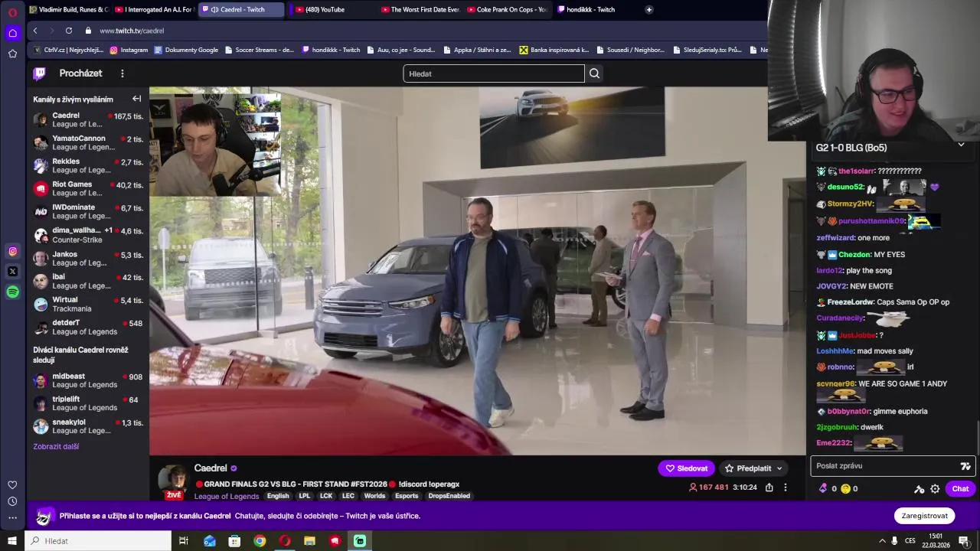Click the search magnifier button

click(x=594, y=73)
